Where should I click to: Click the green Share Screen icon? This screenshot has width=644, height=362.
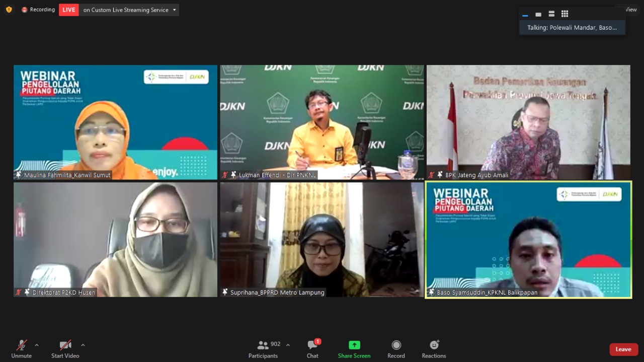[354, 345]
